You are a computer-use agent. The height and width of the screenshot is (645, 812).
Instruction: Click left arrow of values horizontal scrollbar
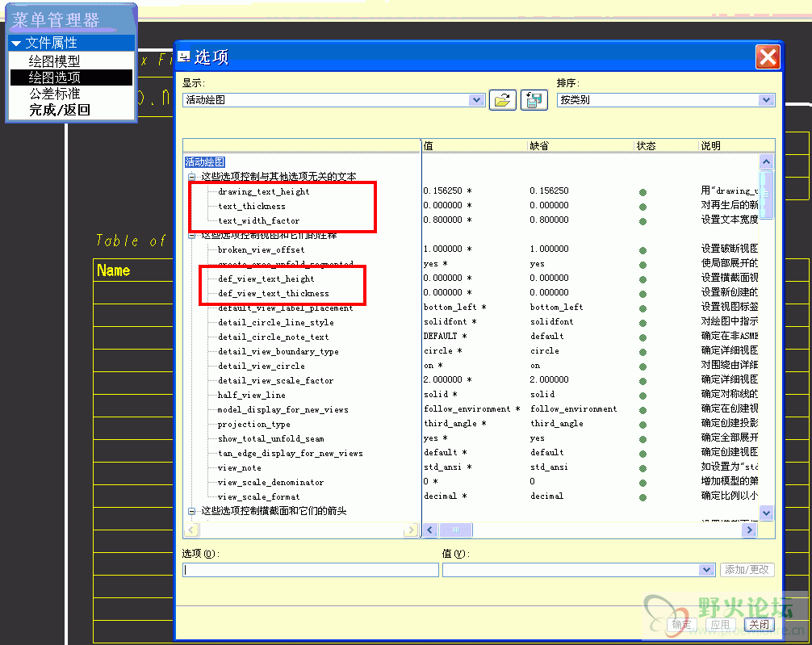[430, 530]
